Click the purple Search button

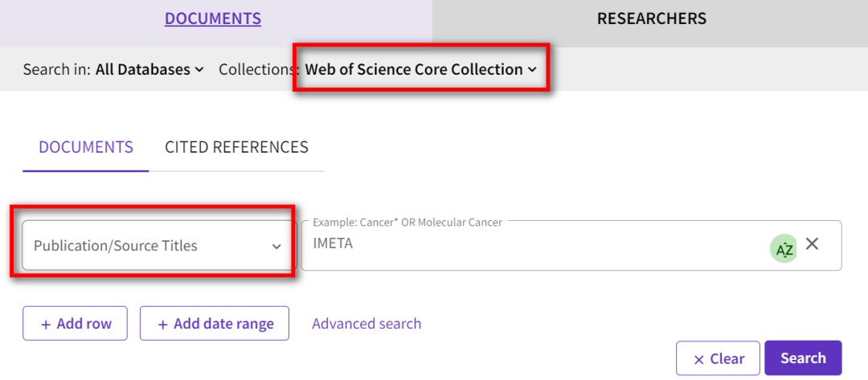(x=803, y=358)
